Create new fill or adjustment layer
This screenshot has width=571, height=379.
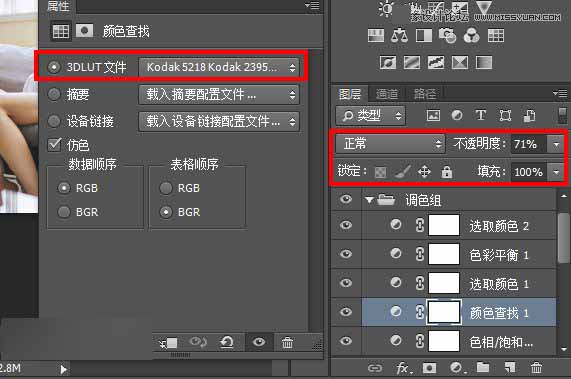(x=457, y=368)
